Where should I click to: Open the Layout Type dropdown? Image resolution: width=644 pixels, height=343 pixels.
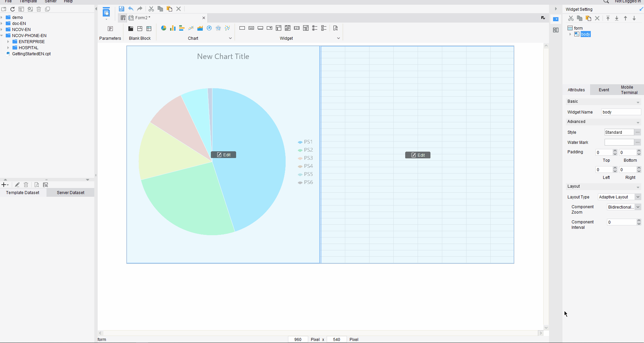[x=638, y=197]
